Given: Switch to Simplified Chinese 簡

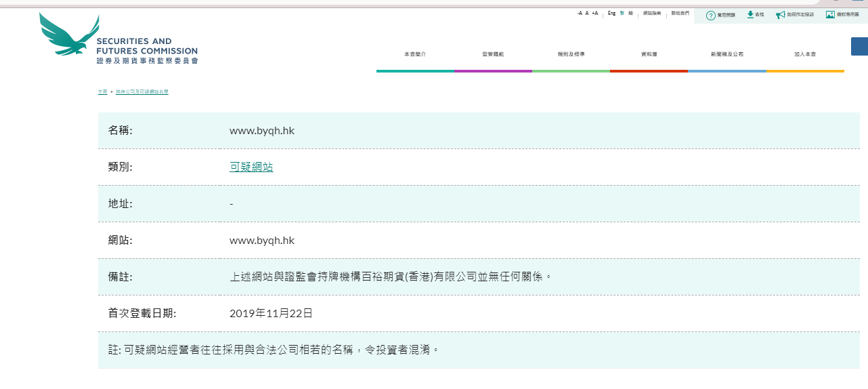Looking at the screenshot, I should pos(630,13).
